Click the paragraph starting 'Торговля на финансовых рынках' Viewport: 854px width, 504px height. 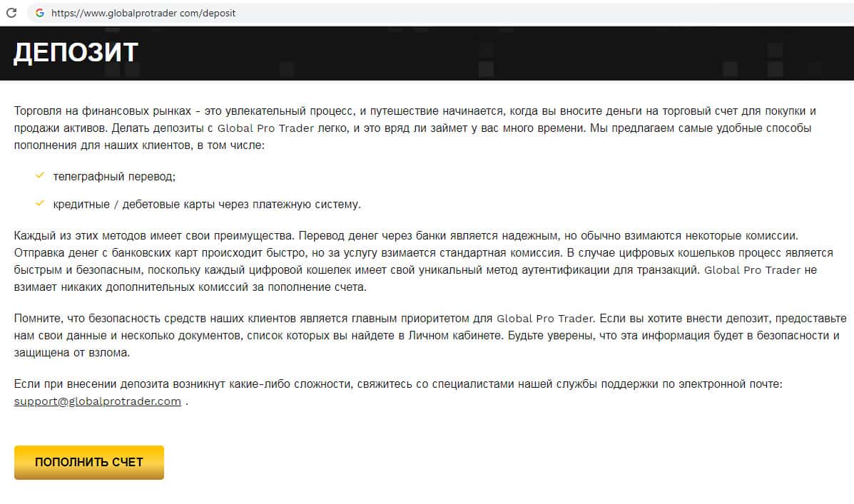415,128
